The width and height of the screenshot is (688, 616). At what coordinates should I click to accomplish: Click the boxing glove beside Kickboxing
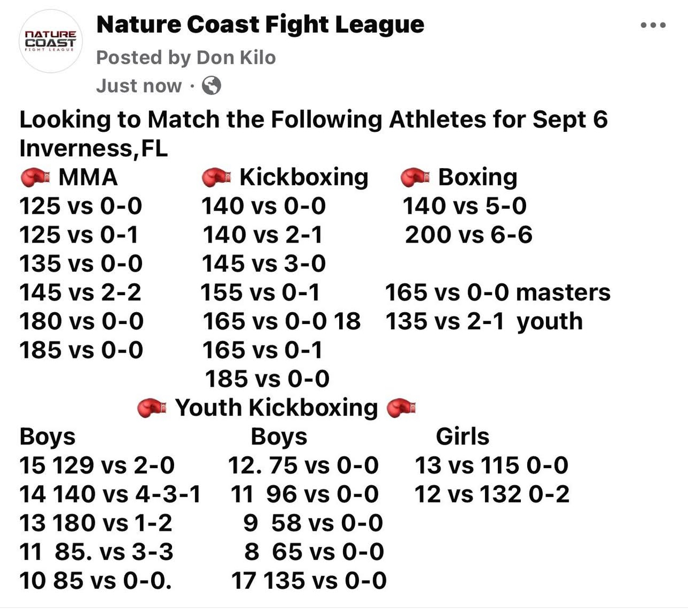pyautogui.click(x=216, y=177)
